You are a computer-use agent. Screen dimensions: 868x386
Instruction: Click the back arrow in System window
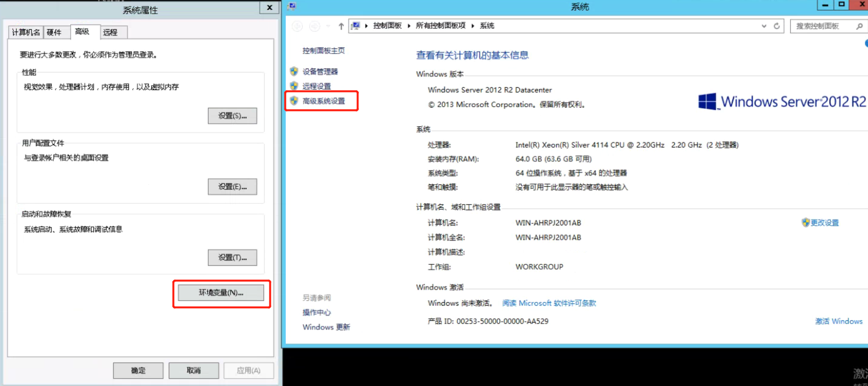(x=297, y=26)
